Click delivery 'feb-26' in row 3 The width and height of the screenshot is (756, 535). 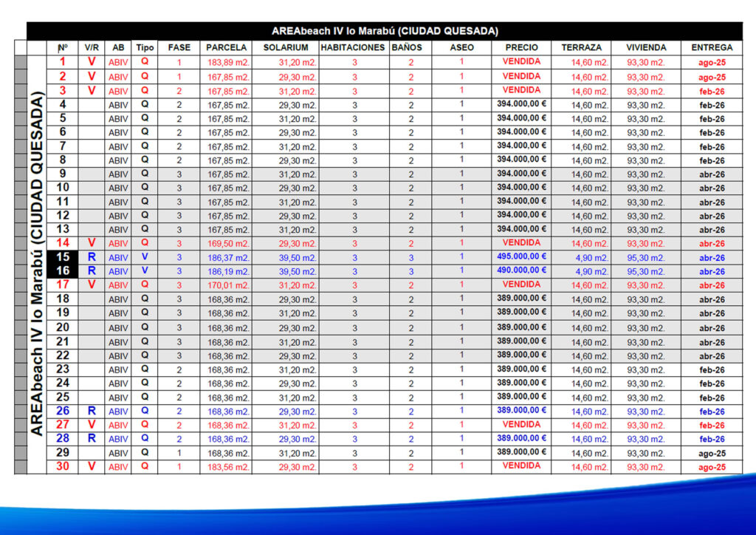[712, 91]
